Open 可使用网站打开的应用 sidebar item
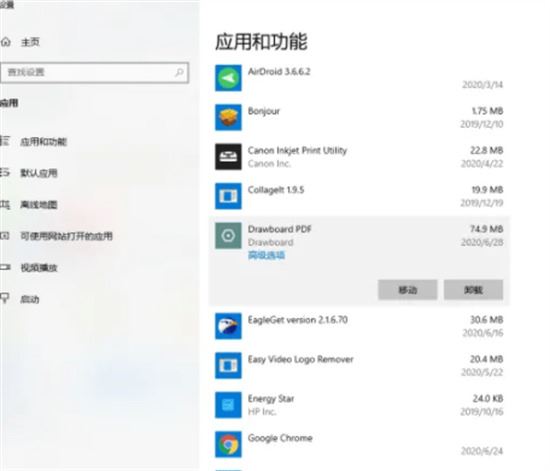 point(66,236)
